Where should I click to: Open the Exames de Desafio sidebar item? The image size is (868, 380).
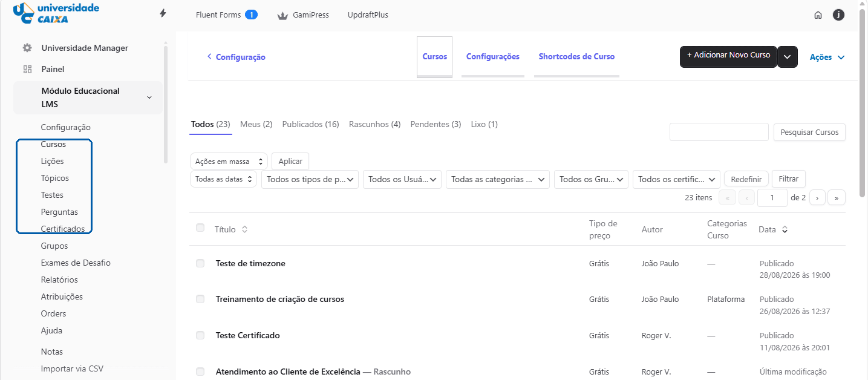pos(76,263)
